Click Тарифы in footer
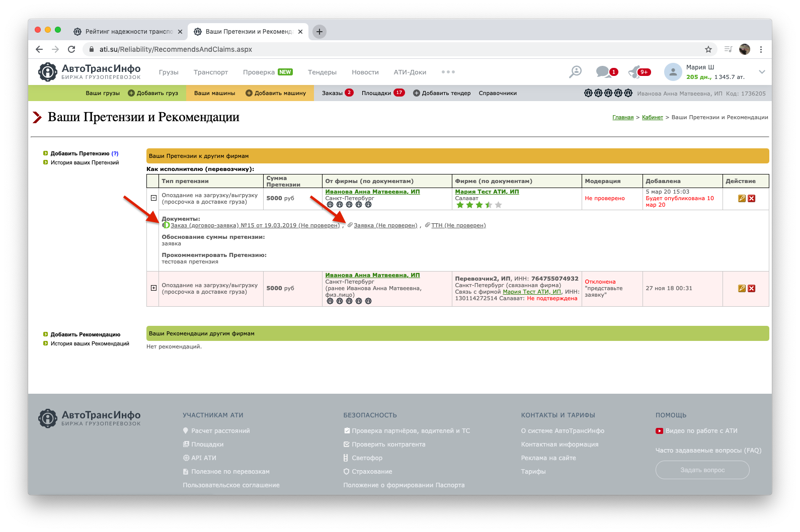Viewport: 800px width, 532px height. pos(533,472)
